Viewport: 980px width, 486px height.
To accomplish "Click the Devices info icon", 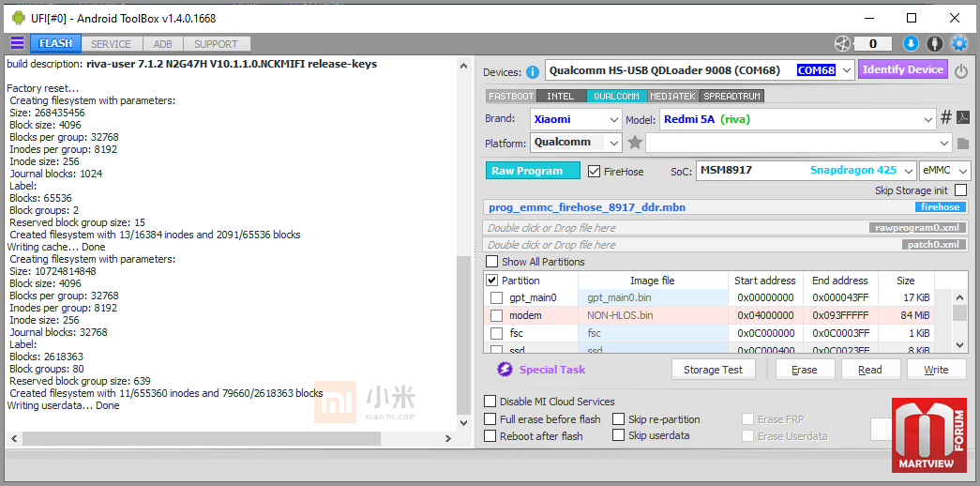I will tap(533, 72).
